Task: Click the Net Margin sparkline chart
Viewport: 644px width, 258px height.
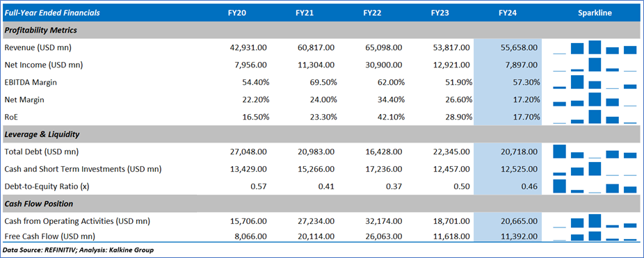Action: (595, 99)
